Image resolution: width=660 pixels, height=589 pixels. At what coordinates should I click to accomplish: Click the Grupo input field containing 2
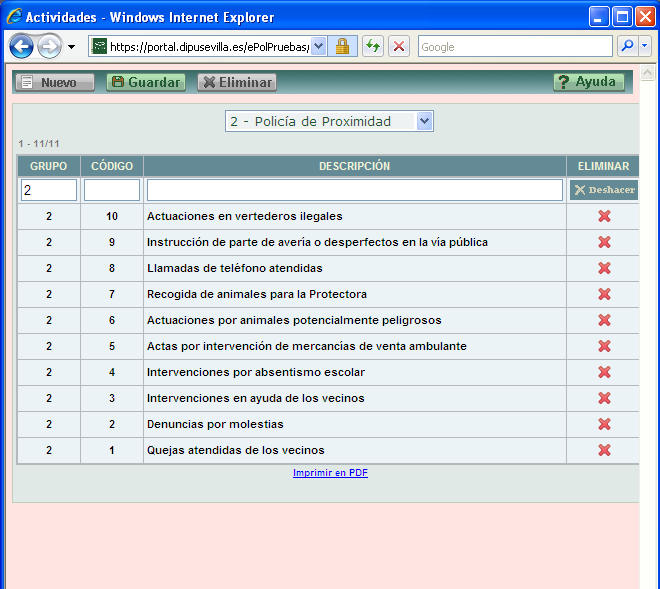point(49,190)
